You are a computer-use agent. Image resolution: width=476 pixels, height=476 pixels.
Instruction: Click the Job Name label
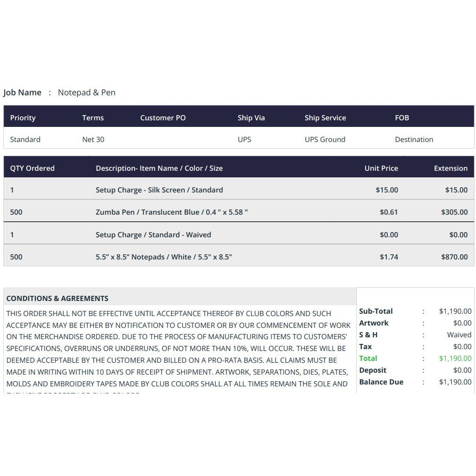coord(22,92)
